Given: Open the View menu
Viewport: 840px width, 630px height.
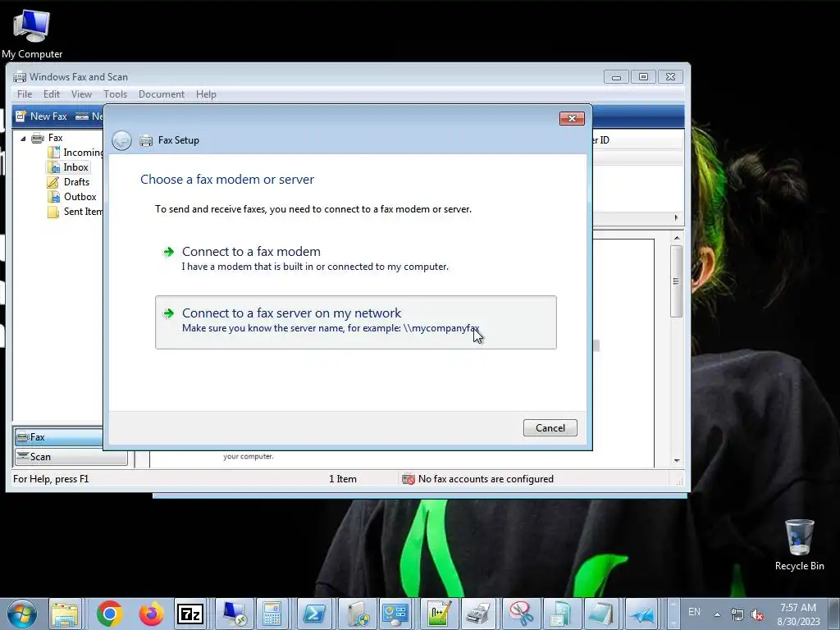Looking at the screenshot, I should point(81,94).
